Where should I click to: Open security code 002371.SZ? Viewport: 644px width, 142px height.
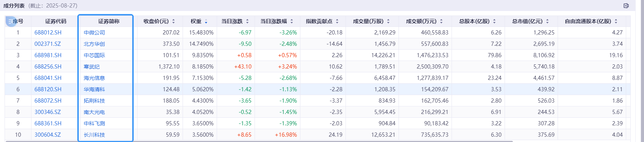point(48,44)
